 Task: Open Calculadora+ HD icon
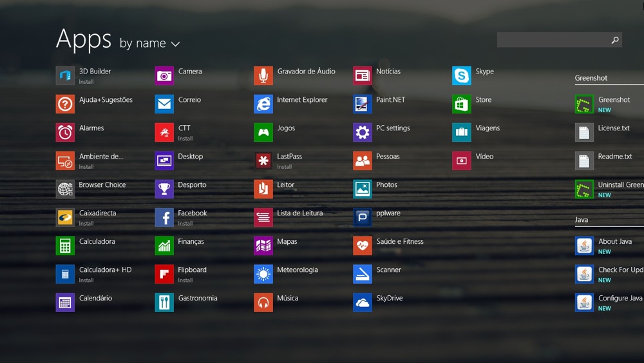point(65,274)
